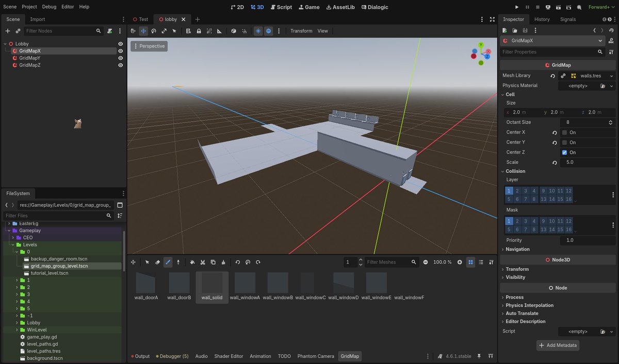Open the GridMapX object dropdown in Inspector

click(x=552, y=41)
